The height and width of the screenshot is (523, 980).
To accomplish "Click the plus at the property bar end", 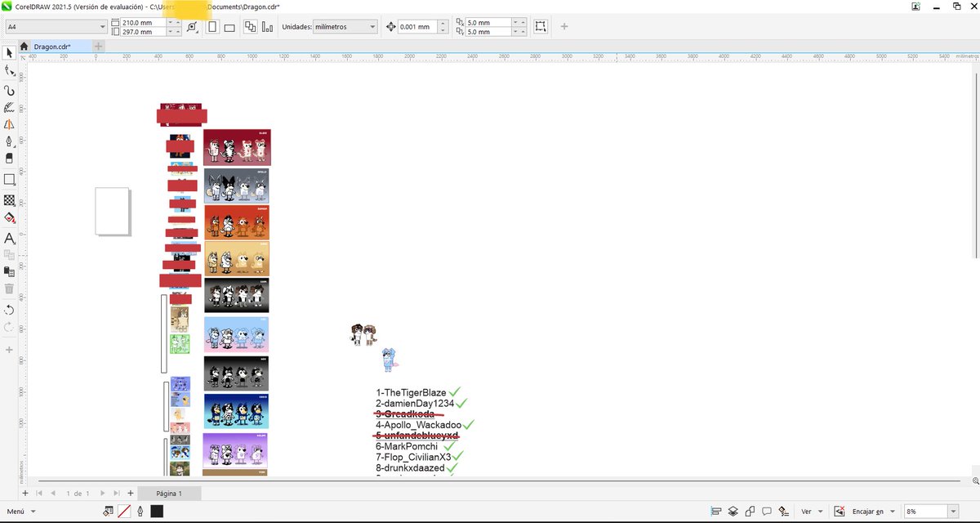I will point(563,26).
